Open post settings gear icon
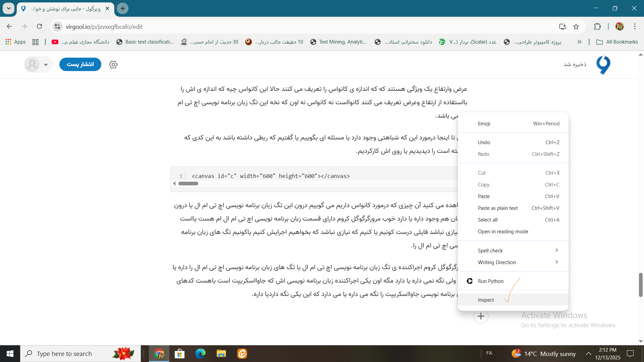The image size is (644, 362). click(x=113, y=64)
